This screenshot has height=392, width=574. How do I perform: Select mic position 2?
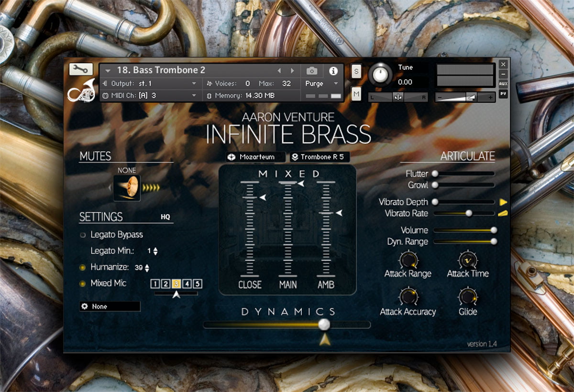[x=166, y=284]
